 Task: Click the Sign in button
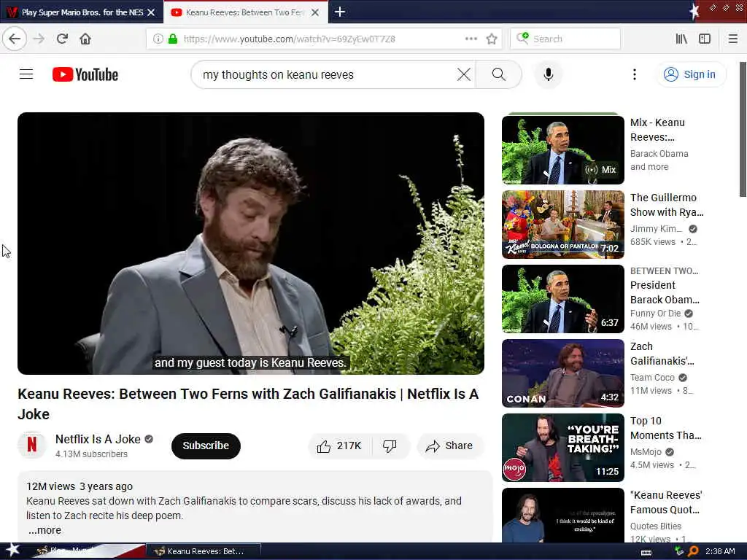[691, 74]
